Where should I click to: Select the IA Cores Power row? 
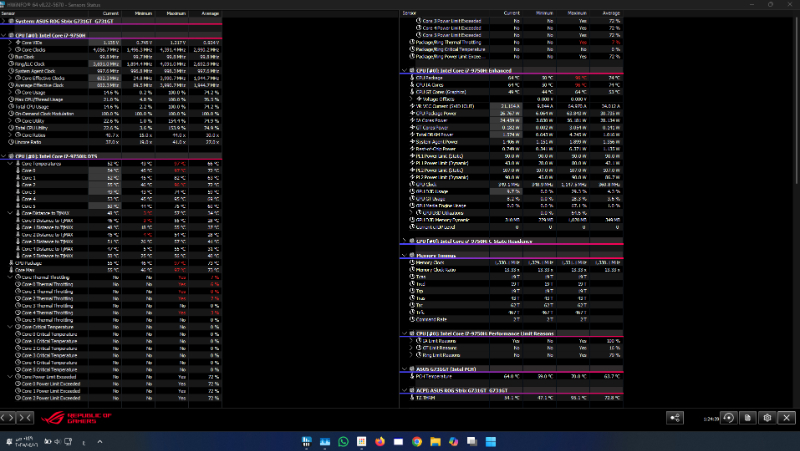(x=511, y=120)
